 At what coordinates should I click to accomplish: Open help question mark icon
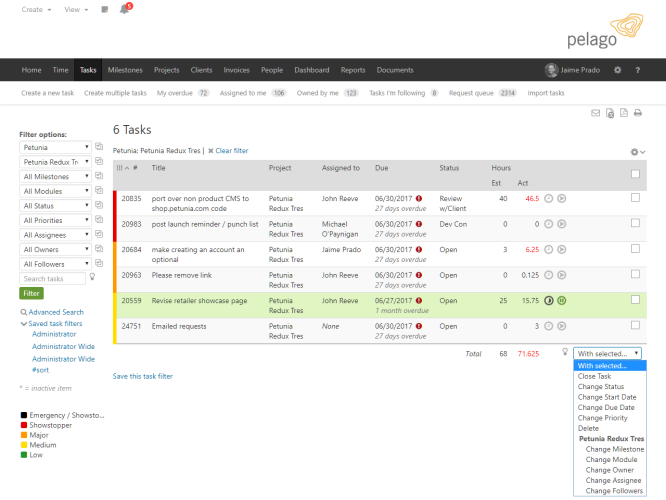[638, 70]
